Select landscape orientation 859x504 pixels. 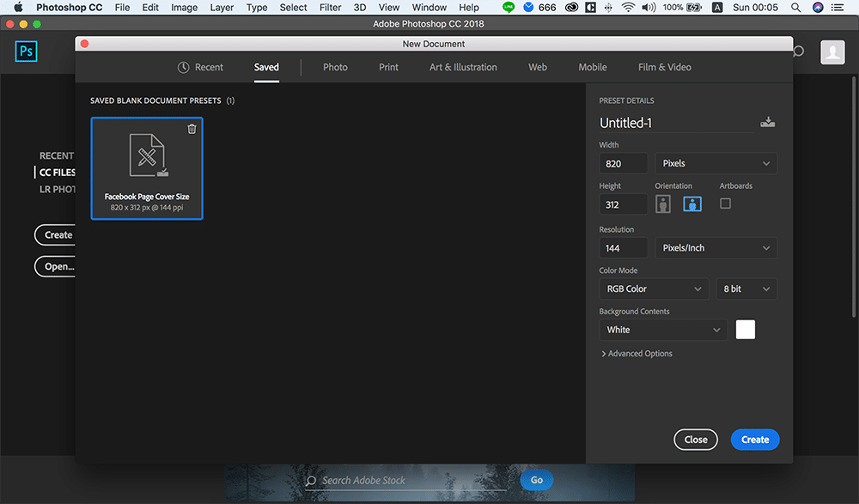click(691, 204)
